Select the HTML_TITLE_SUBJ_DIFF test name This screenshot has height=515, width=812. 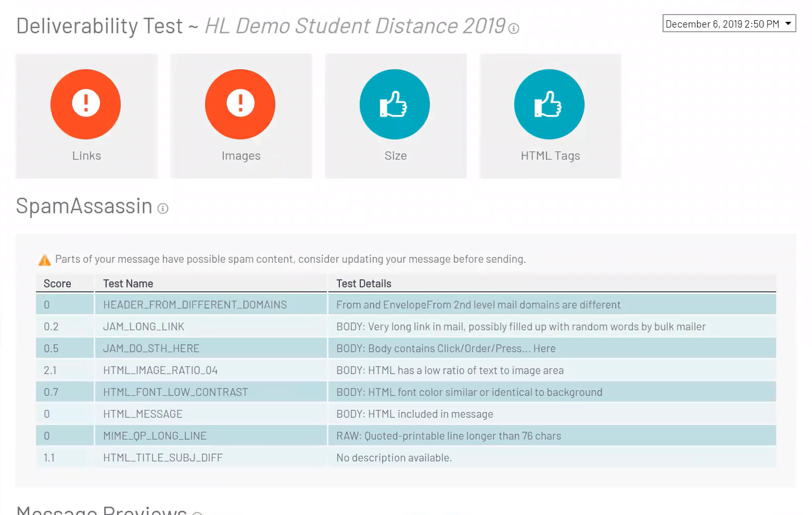click(163, 458)
